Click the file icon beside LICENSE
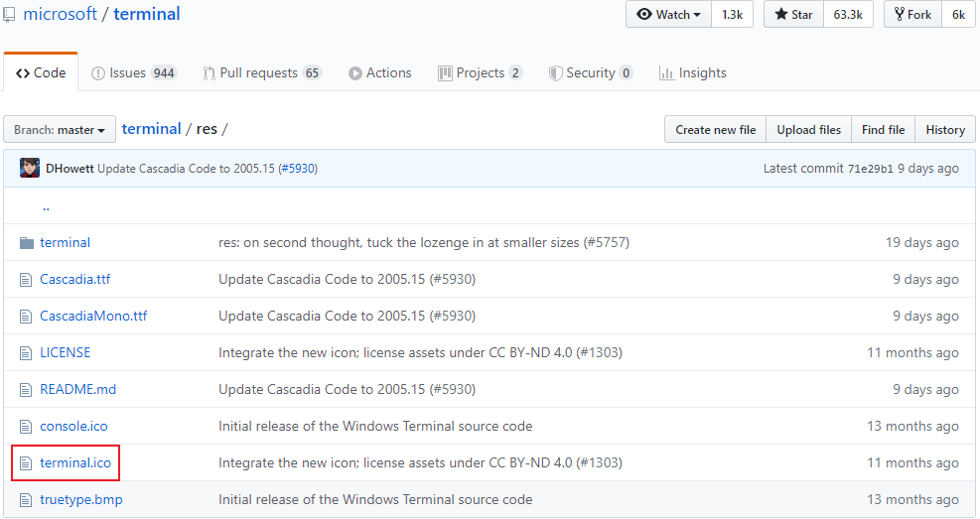This screenshot has height=519, width=980. pyautogui.click(x=26, y=353)
